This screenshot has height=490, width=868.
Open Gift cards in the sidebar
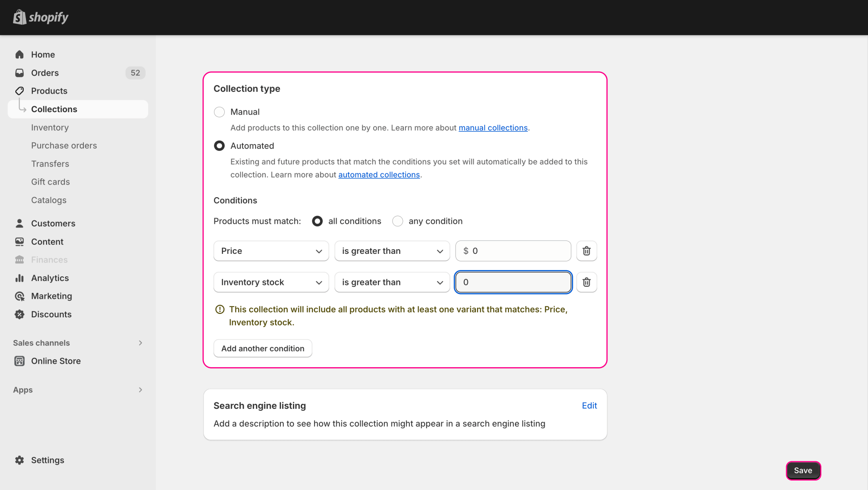(50, 182)
